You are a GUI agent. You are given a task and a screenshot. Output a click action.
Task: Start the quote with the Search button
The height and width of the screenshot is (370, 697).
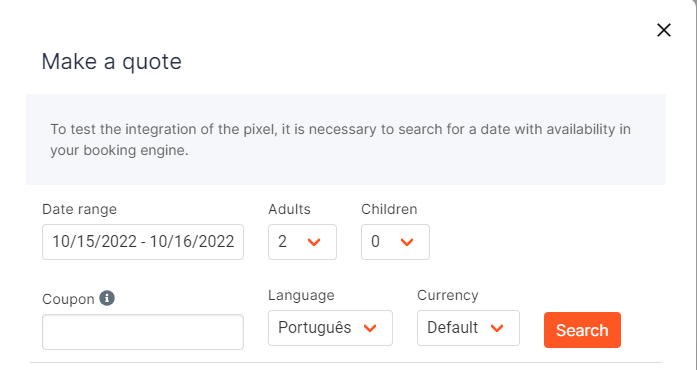(582, 330)
